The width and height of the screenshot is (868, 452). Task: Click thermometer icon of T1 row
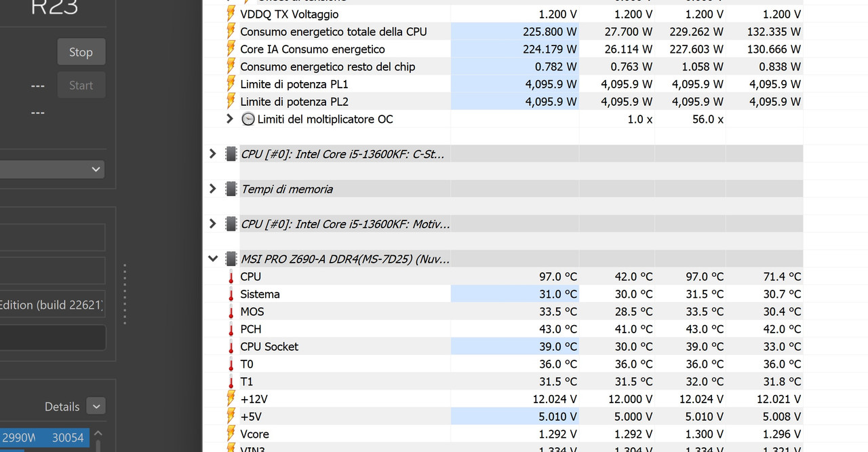tap(231, 381)
